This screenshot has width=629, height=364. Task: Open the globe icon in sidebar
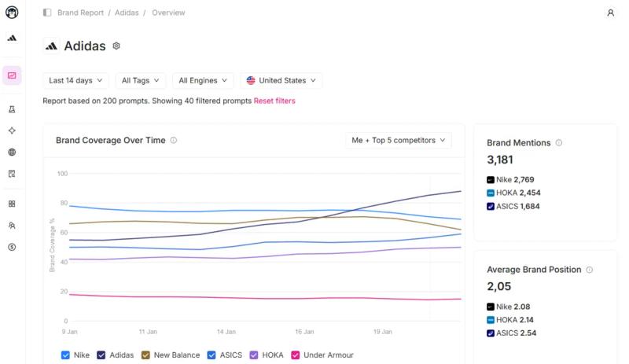[x=12, y=152]
